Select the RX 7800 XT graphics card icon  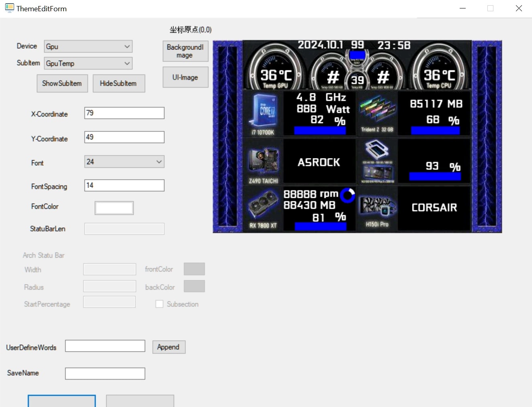point(263,205)
